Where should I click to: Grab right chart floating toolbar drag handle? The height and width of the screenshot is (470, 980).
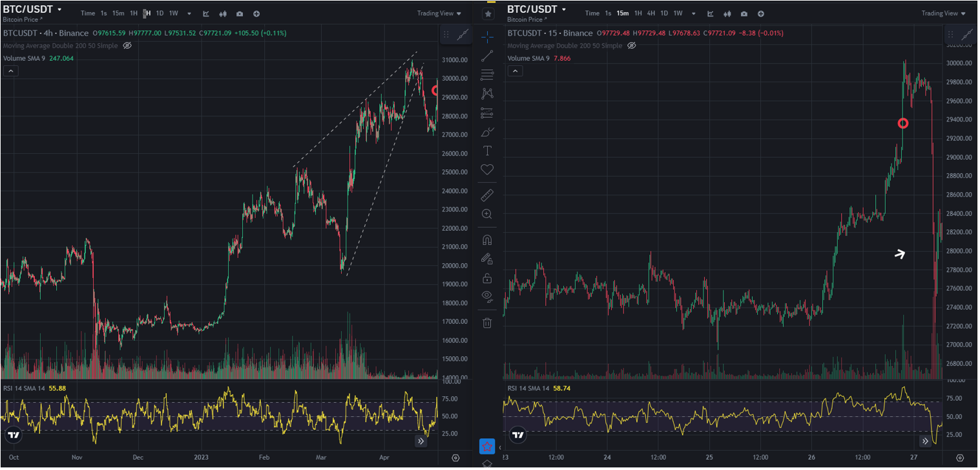[x=951, y=35]
